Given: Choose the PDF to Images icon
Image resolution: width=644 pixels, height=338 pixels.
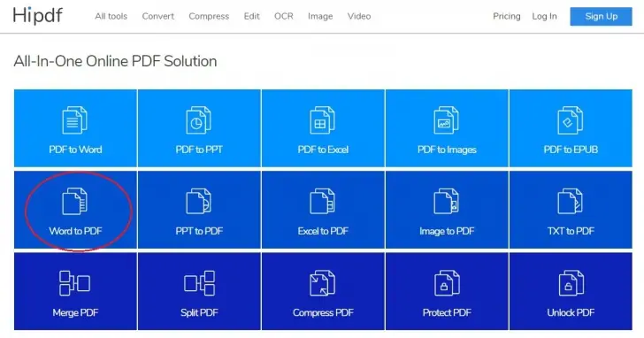Looking at the screenshot, I should (x=447, y=120).
